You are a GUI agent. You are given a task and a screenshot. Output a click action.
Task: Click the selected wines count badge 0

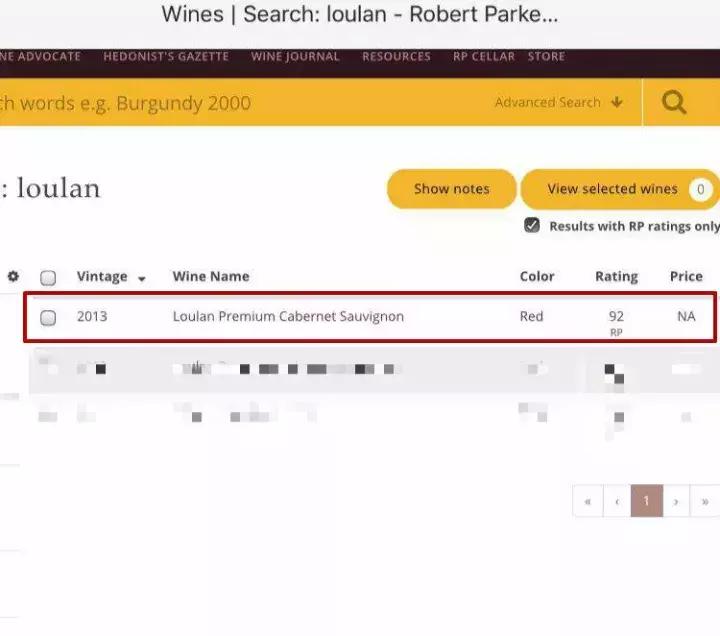coord(700,189)
